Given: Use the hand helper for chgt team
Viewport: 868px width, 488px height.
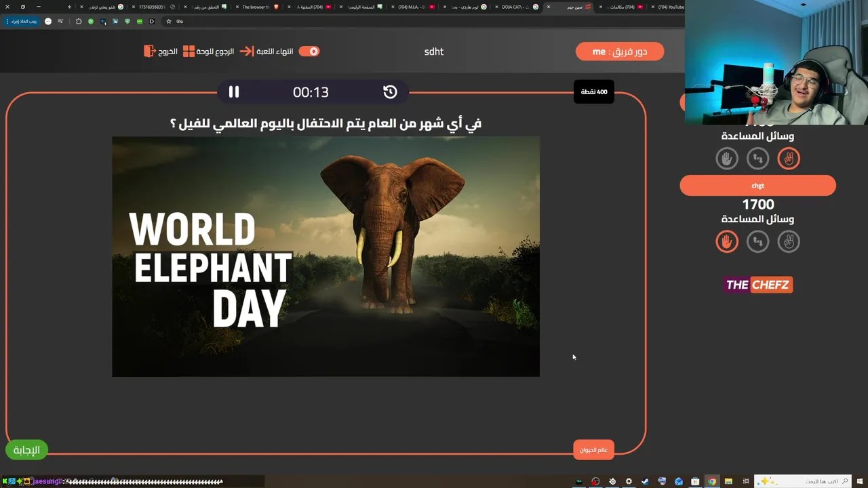Looking at the screenshot, I should click(x=727, y=241).
